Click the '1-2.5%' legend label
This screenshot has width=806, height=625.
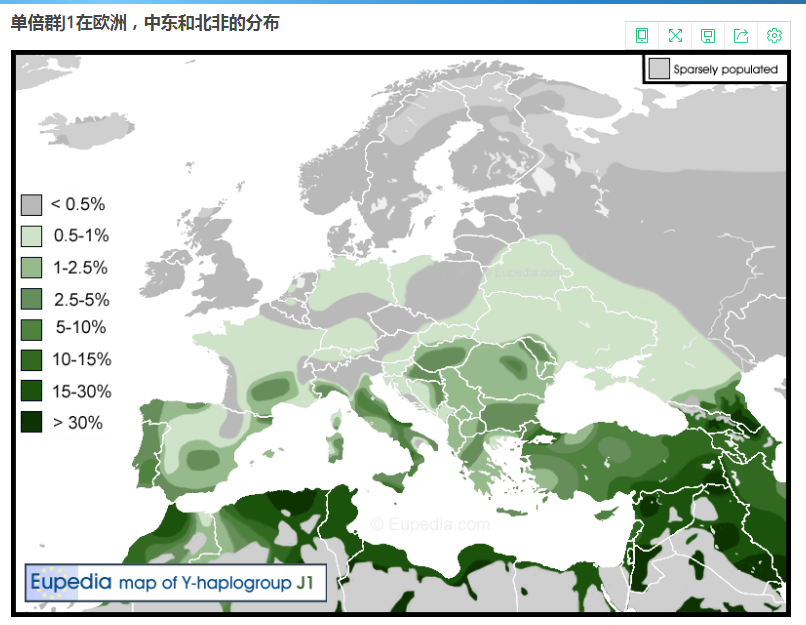(x=80, y=267)
